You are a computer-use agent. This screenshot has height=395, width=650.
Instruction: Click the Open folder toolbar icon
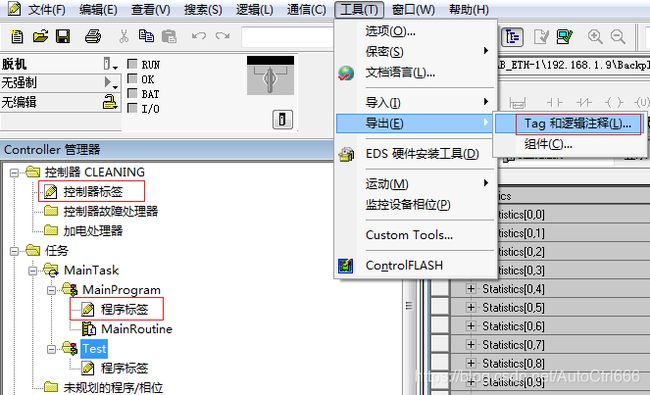[40, 36]
